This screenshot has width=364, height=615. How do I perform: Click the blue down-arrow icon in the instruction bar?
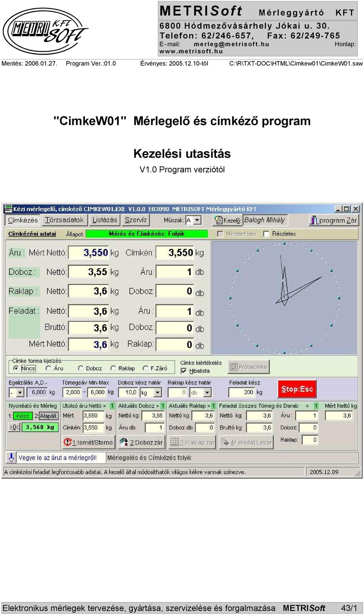pos(11,458)
